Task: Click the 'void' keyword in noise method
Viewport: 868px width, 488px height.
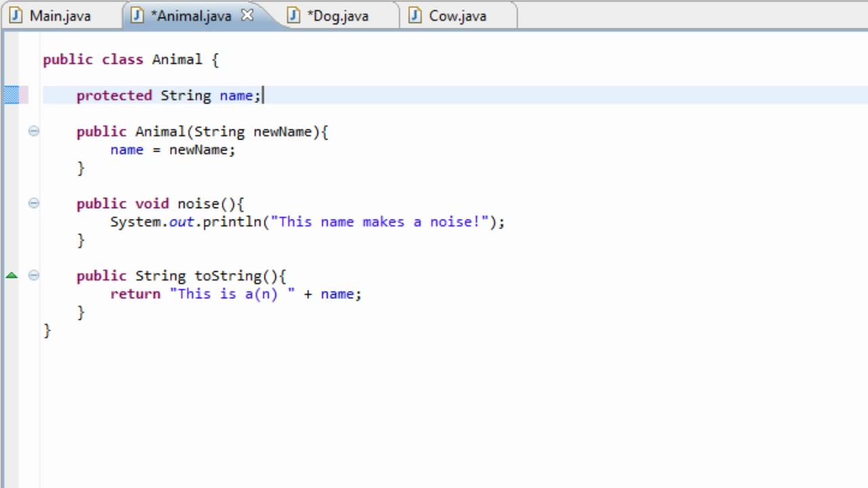Action: click(x=152, y=203)
